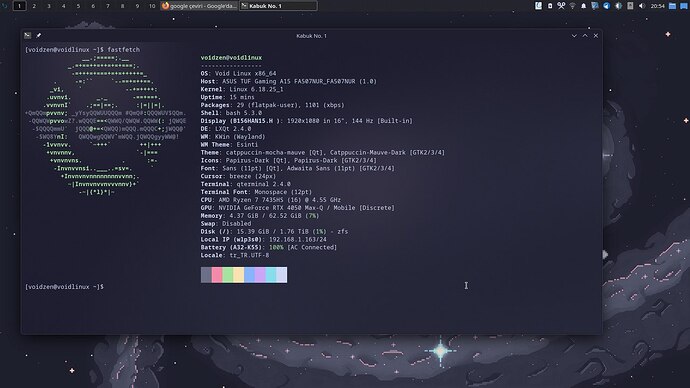Viewport: 690px width, 388px height.
Task: Click the 'Shell: bash 5.3.0' line
Action: pos(231,113)
